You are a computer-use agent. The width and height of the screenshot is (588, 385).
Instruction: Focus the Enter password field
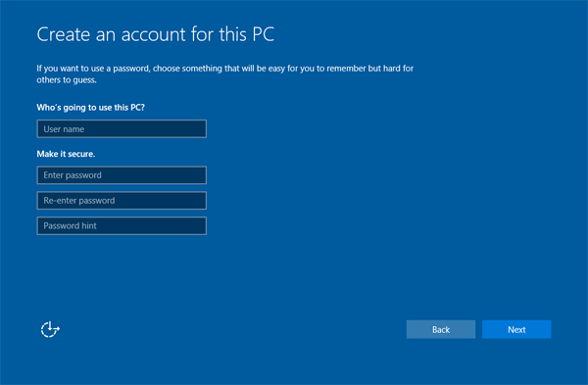point(122,175)
